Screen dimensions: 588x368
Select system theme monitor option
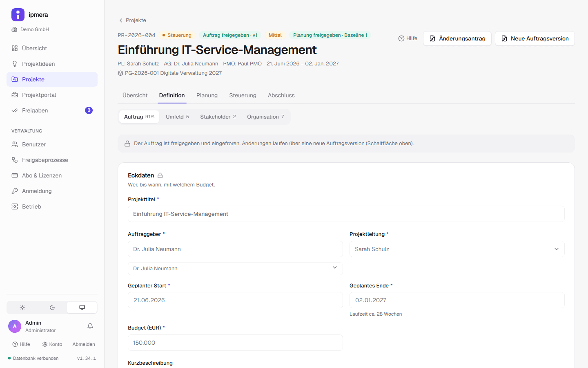[x=82, y=307]
